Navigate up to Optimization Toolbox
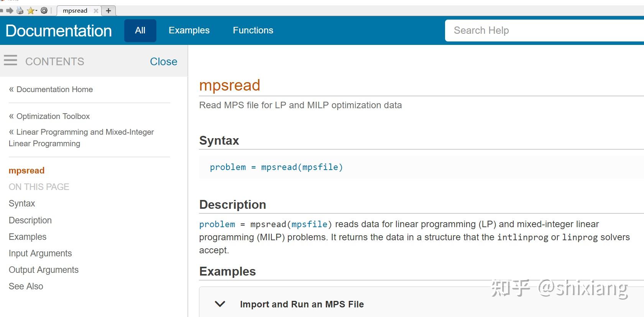The width and height of the screenshot is (644, 317). tap(53, 116)
